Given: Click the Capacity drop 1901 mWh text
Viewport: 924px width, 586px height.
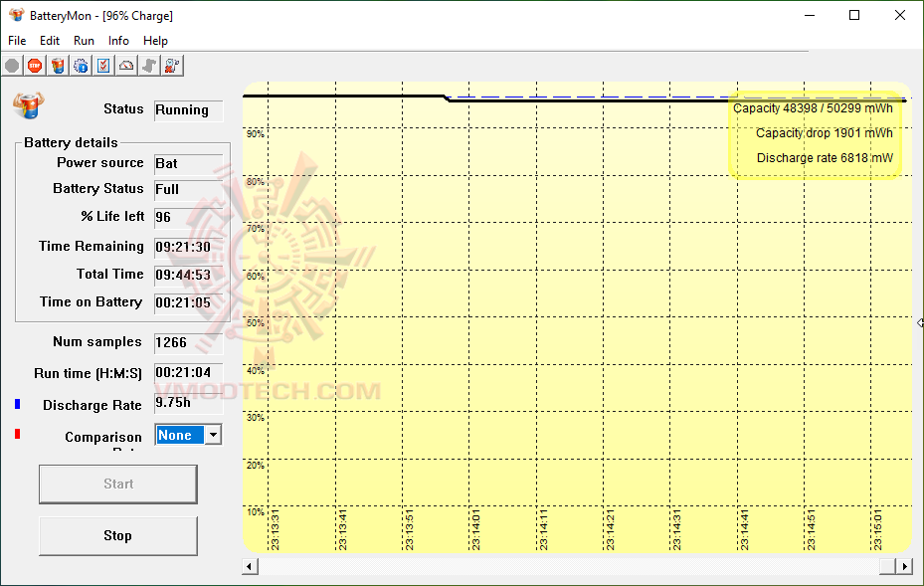Looking at the screenshot, I should pyautogui.click(x=824, y=133).
